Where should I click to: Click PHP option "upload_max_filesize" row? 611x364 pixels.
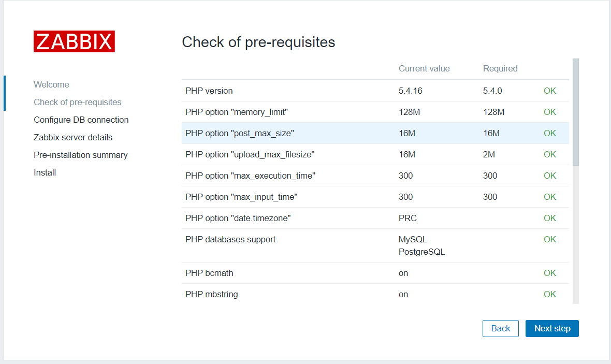pos(250,154)
